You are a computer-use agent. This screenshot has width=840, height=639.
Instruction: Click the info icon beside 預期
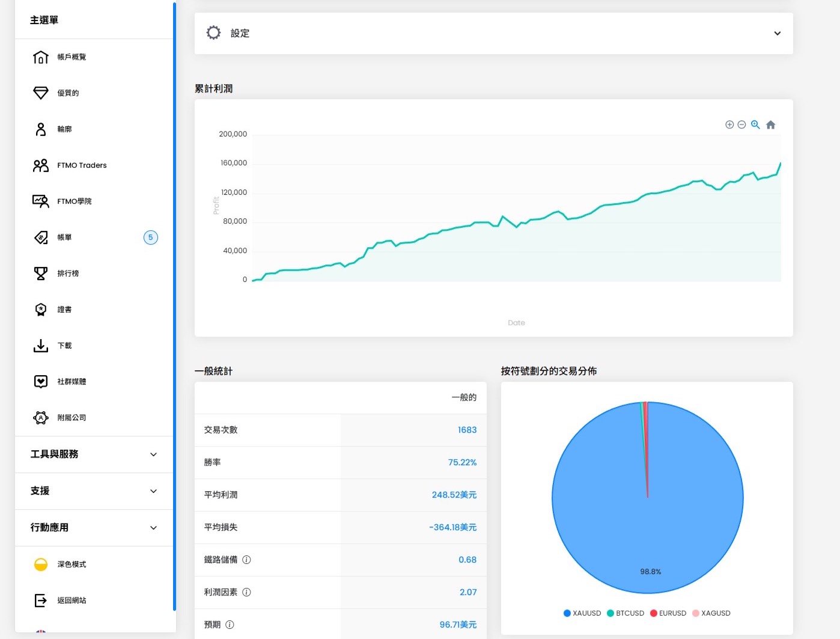(x=230, y=625)
